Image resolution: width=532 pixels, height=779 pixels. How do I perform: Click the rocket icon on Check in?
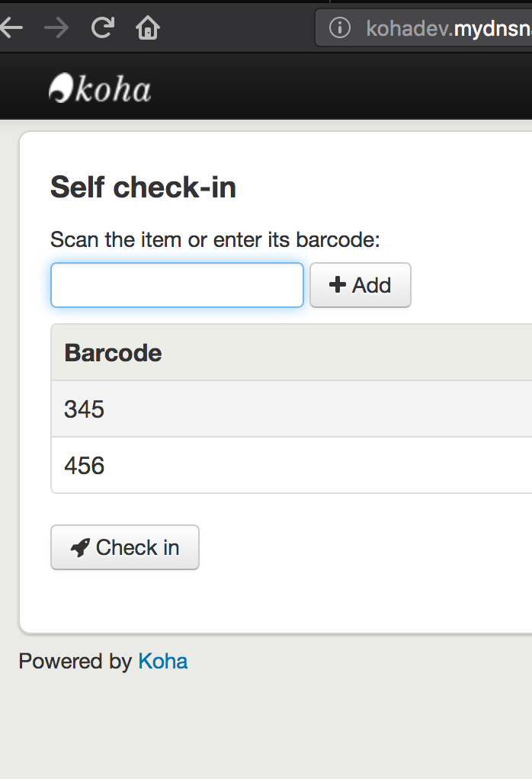click(x=79, y=547)
